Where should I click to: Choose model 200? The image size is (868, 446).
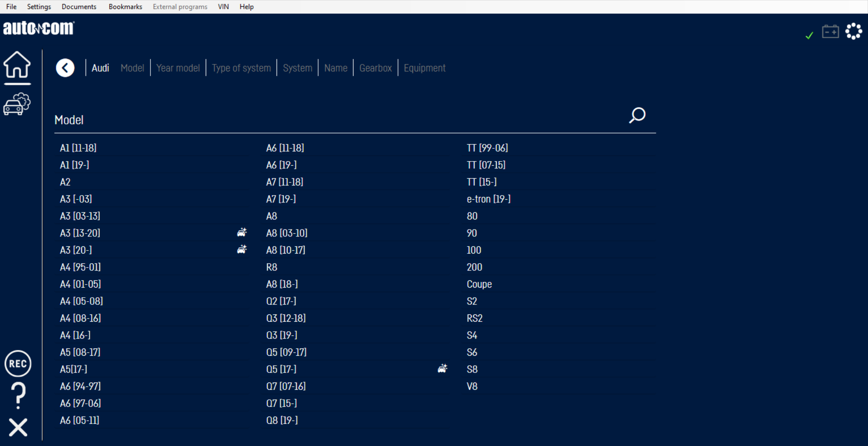pyautogui.click(x=475, y=267)
